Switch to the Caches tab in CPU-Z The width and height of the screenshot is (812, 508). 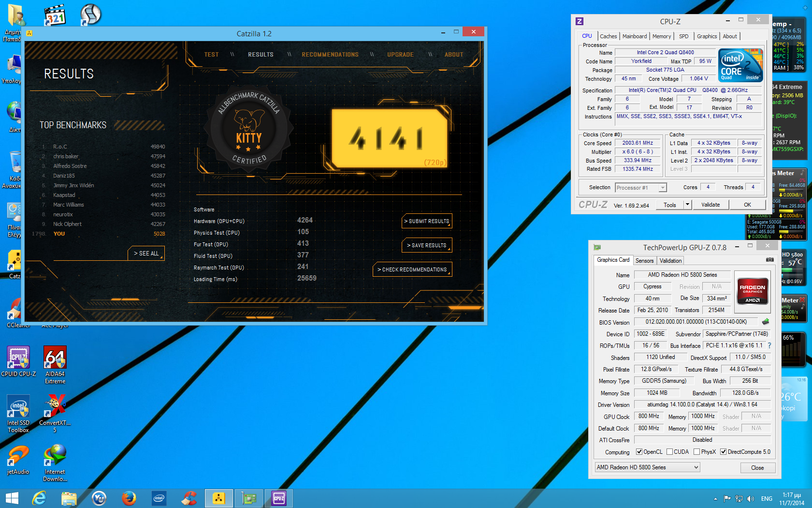[x=608, y=36]
